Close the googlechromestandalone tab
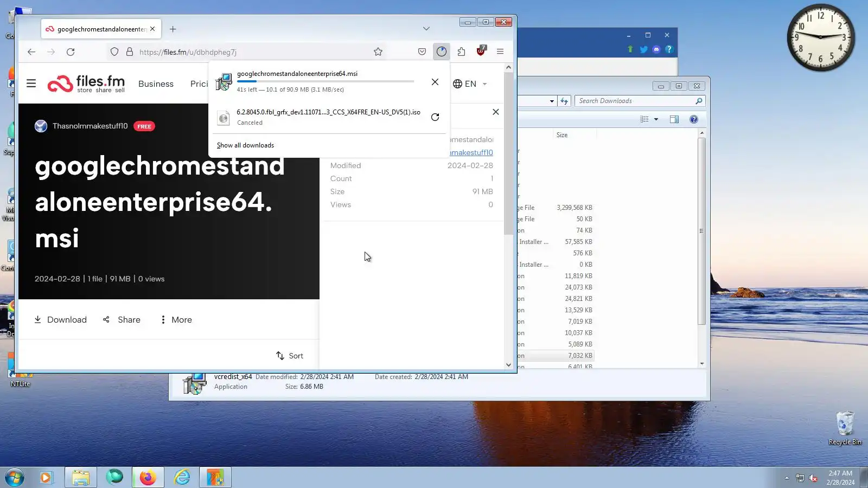 click(152, 29)
